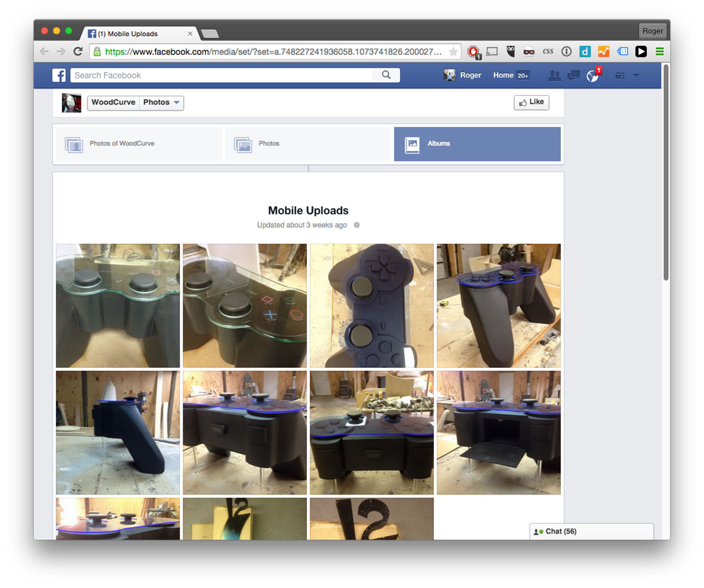Open account menu dropdown arrow
This screenshot has height=588, width=704.
point(636,76)
